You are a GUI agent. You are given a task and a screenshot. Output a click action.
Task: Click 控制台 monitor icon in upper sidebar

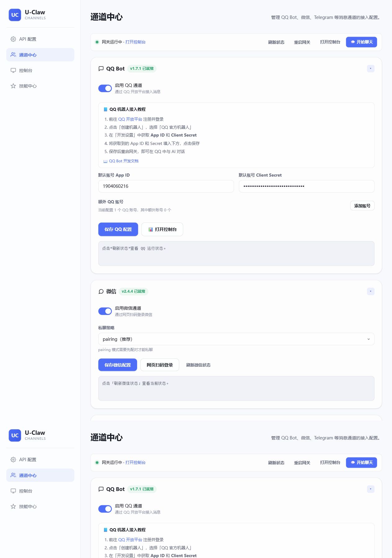coord(13,70)
